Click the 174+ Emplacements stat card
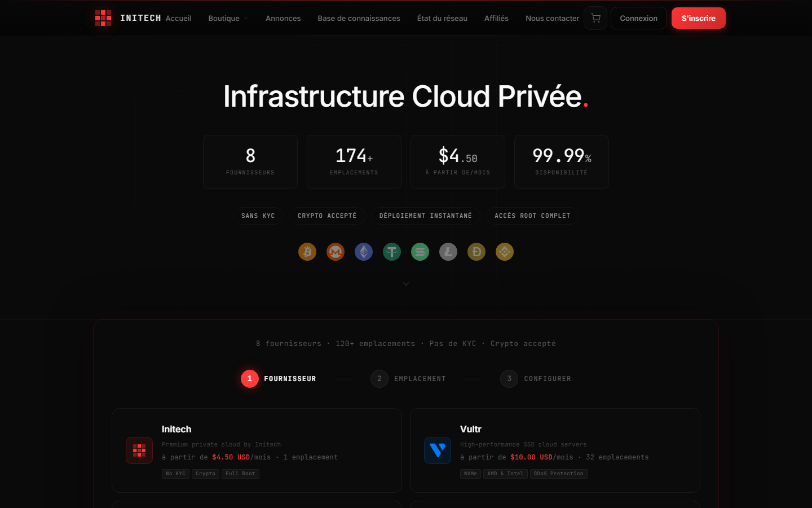 [x=354, y=162]
